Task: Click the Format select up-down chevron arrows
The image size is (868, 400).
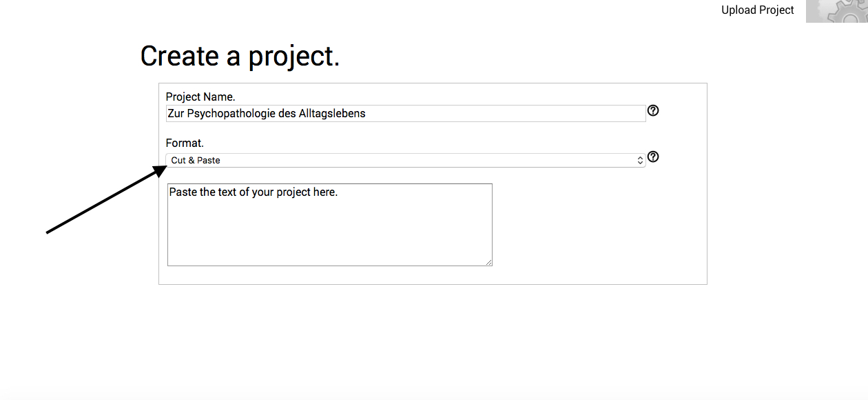Action: click(640, 160)
